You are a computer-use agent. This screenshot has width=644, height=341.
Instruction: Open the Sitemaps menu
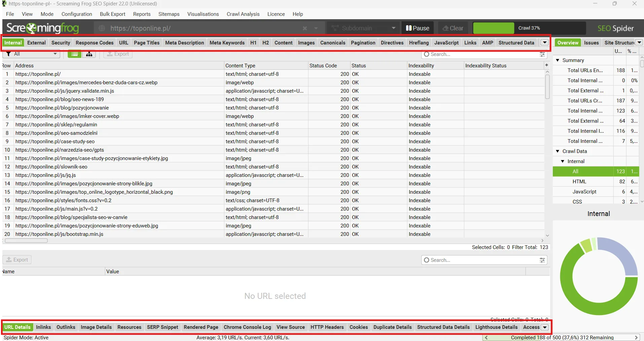[169, 14]
